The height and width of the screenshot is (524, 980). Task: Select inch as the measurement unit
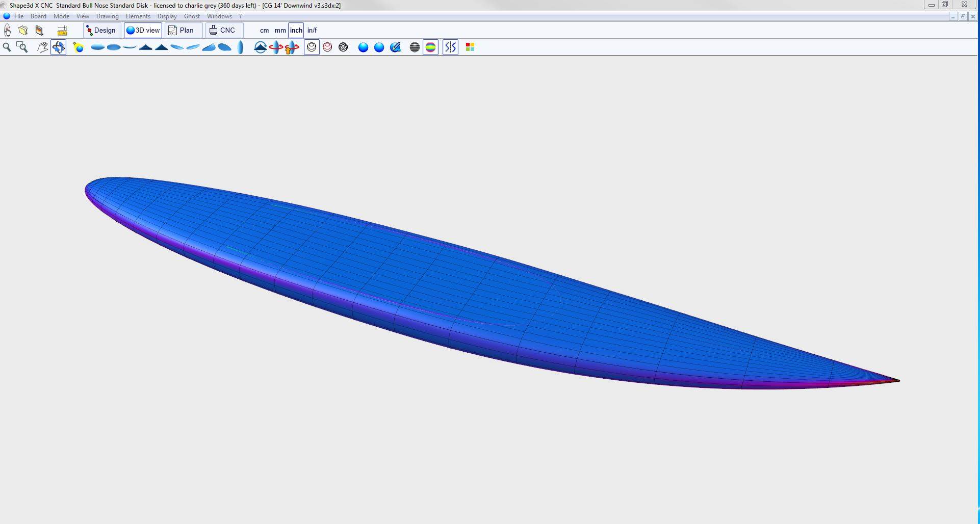(296, 31)
